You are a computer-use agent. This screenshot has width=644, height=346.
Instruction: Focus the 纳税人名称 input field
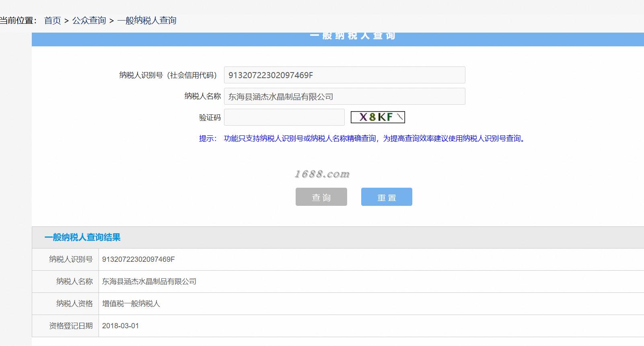pyautogui.click(x=344, y=96)
